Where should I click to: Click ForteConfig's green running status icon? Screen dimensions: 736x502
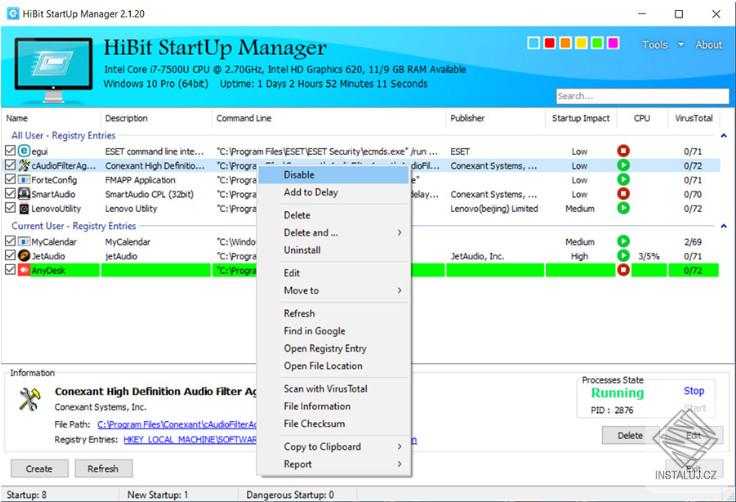tap(623, 179)
